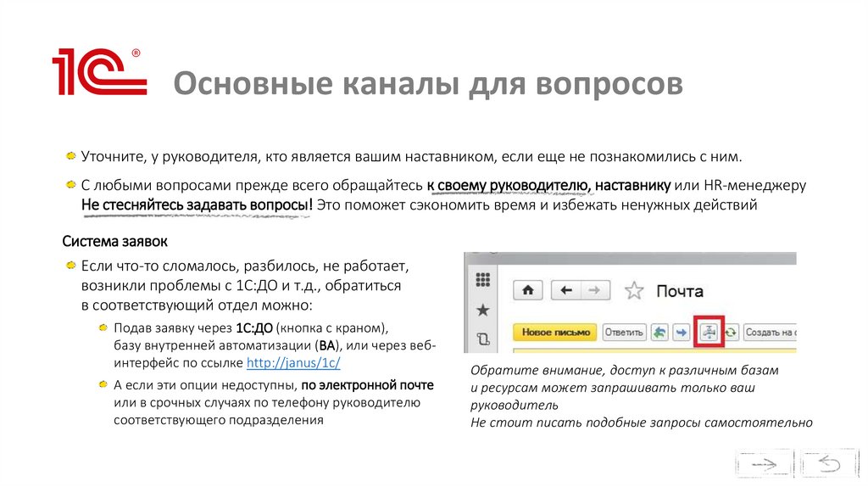Click the bold text по электронной почте
The height and width of the screenshot is (487, 868).
368,385
